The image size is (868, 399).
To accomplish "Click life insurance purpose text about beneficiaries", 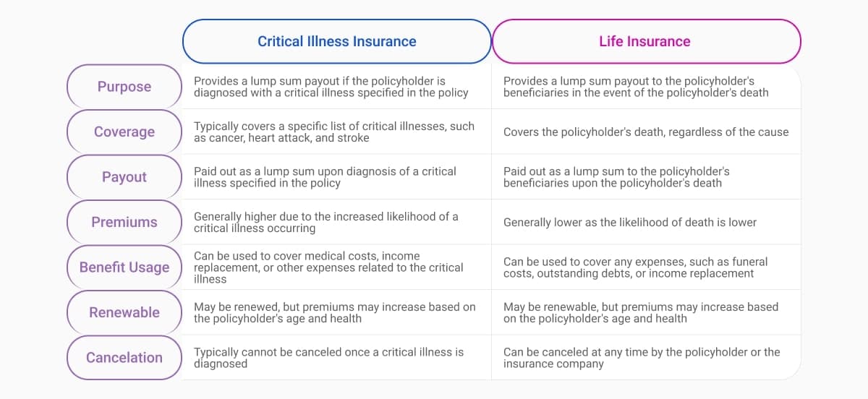I will [x=636, y=87].
